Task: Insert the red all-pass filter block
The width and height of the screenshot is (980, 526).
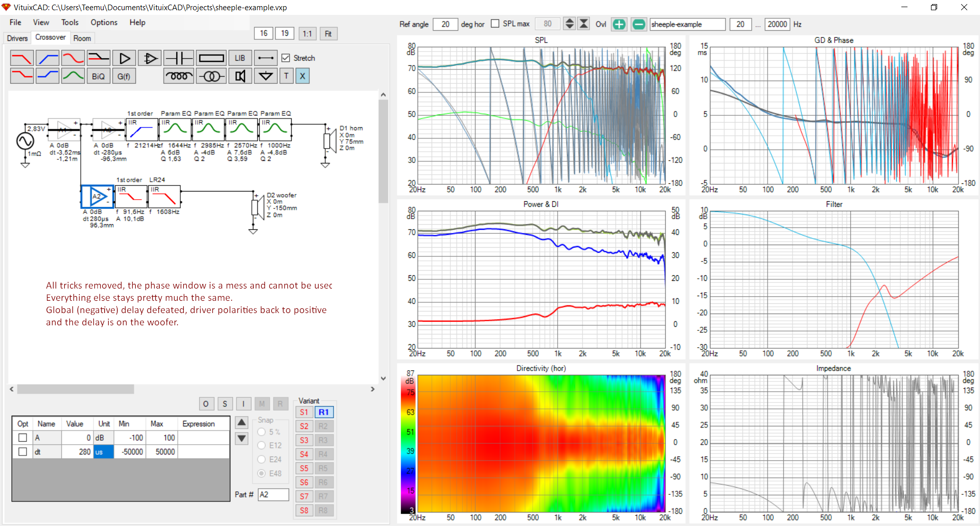Action: click(73, 58)
